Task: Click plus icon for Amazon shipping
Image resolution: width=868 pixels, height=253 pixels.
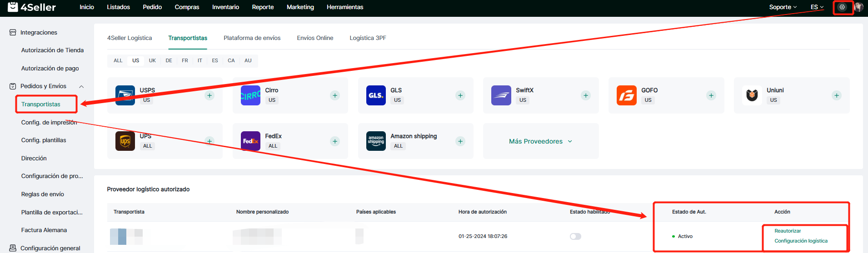Action: point(460,141)
